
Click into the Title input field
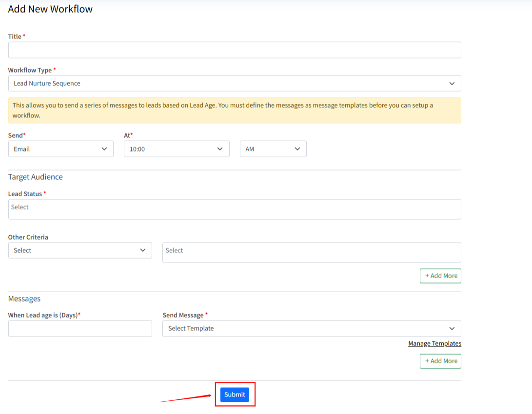[x=234, y=50]
